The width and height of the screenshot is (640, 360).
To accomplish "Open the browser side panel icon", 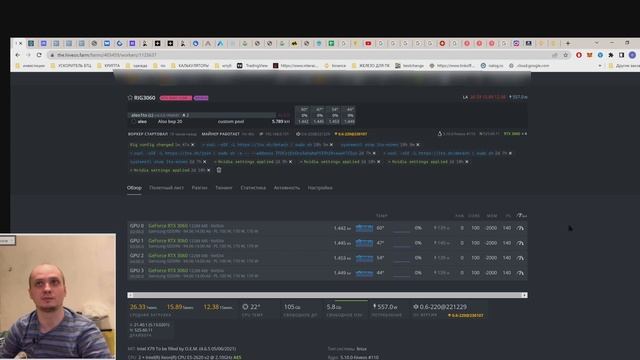I will [x=621, y=55].
